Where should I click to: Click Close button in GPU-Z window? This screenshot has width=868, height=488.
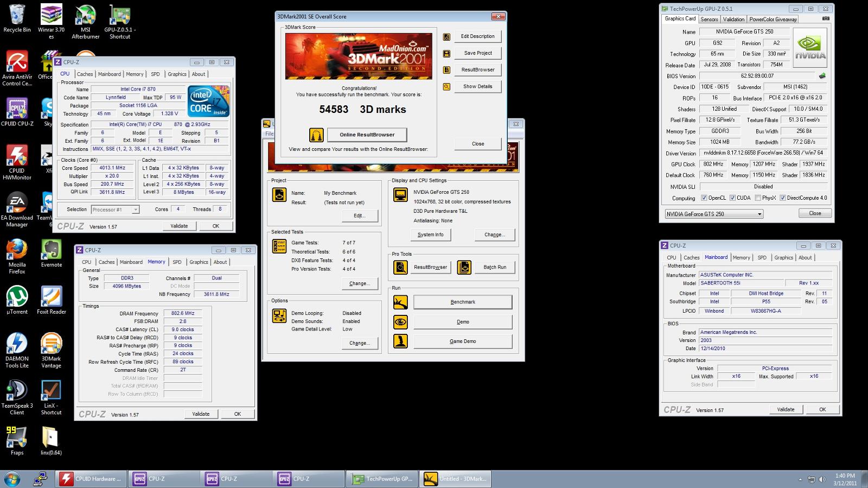815,213
